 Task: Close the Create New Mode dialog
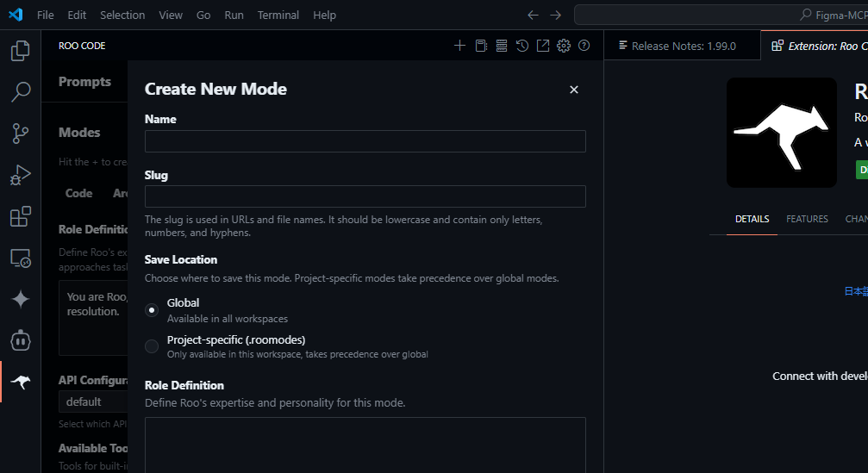(x=574, y=90)
